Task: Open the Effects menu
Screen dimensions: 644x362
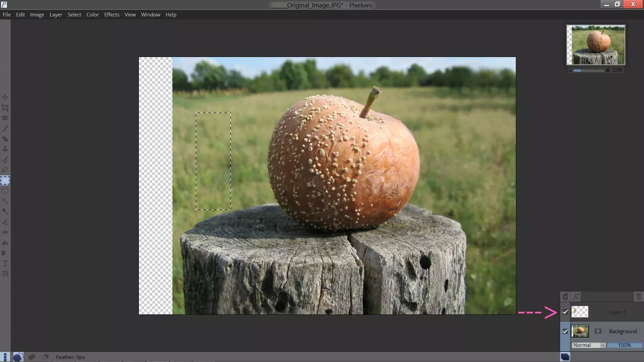Action: tap(111, 14)
